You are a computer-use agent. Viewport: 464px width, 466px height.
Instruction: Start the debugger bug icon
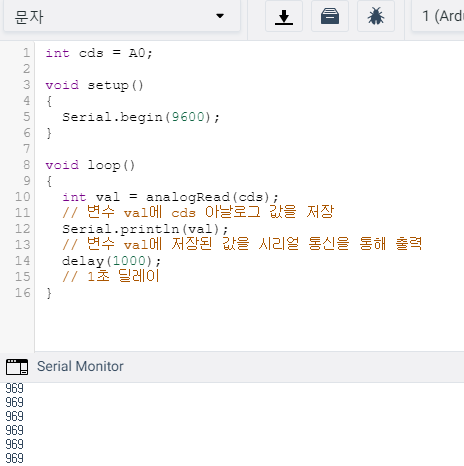coord(376,16)
